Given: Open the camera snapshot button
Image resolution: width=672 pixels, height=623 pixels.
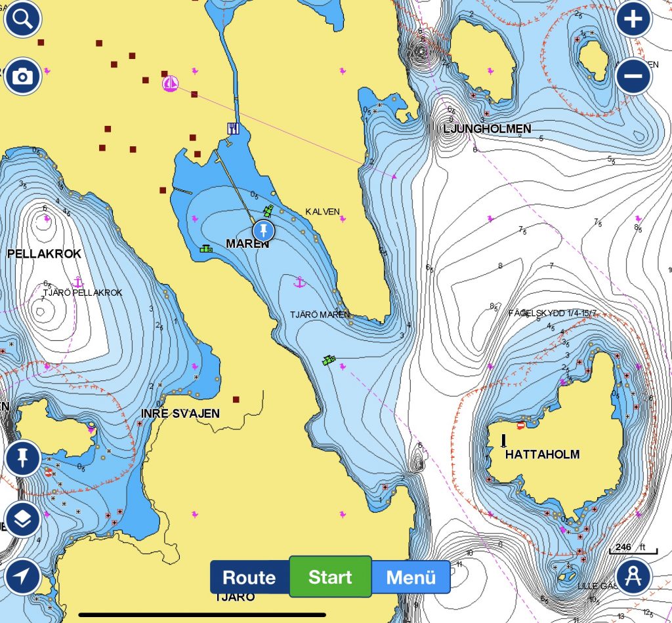Looking at the screenshot, I should 22,77.
